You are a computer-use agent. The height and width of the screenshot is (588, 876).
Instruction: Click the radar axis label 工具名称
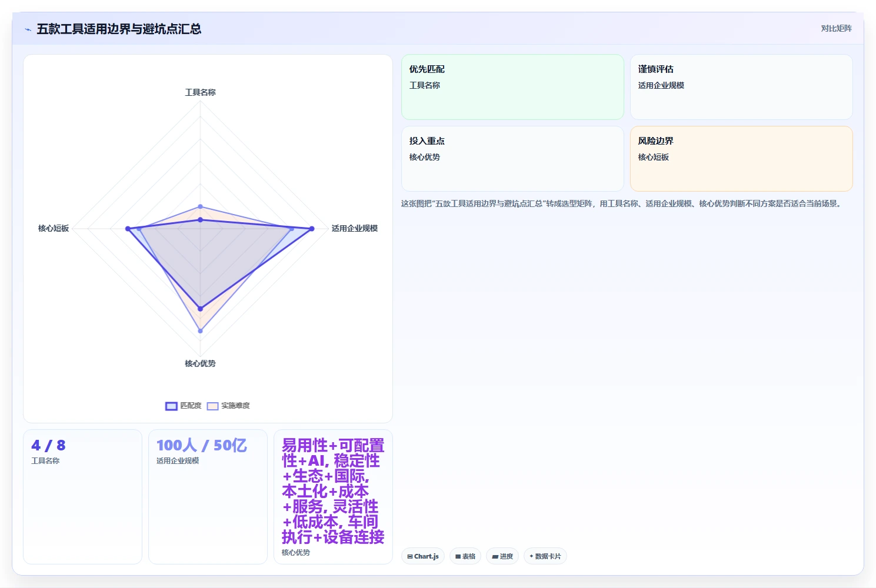point(200,92)
